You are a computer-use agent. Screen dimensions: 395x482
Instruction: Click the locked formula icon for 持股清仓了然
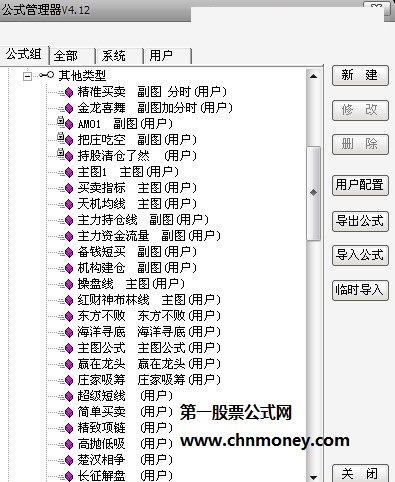coord(65,155)
